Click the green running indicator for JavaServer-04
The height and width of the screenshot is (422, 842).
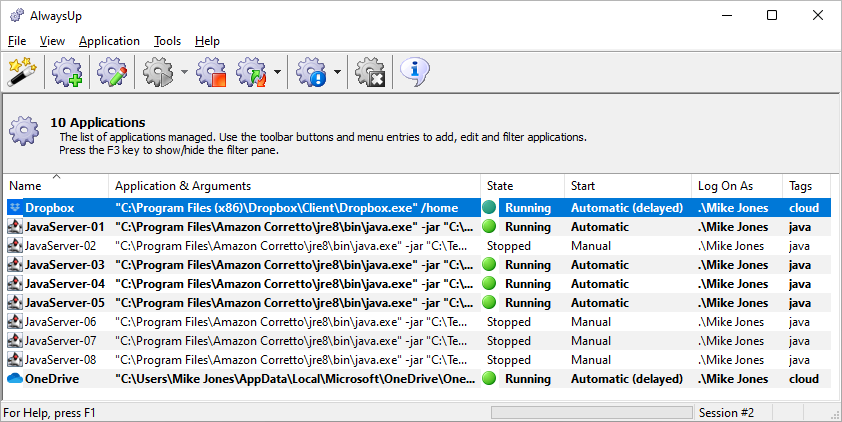489,283
